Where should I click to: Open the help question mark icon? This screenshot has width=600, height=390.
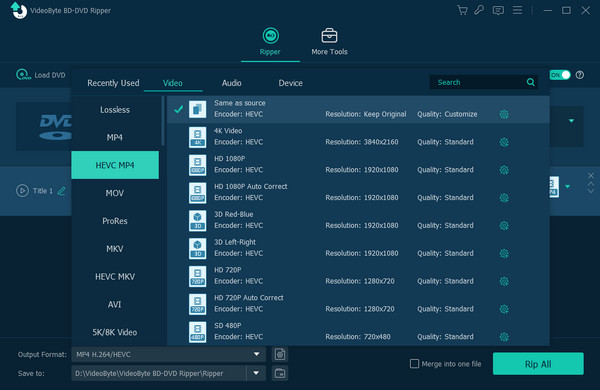[580, 75]
